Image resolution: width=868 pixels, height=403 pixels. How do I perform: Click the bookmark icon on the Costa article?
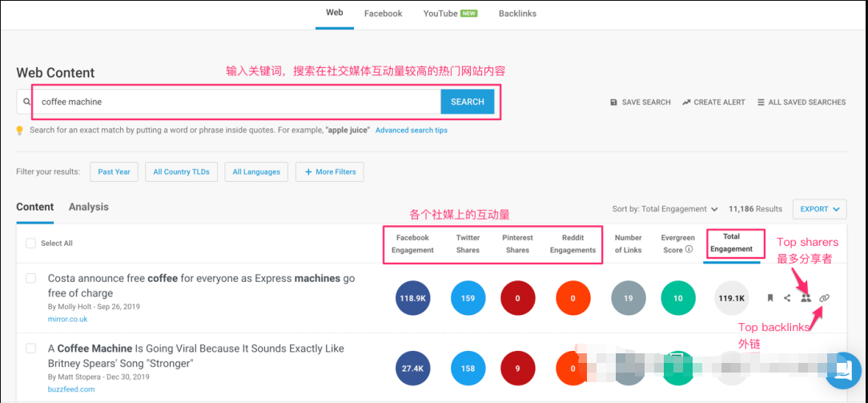pyautogui.click(x=770, y=298)
